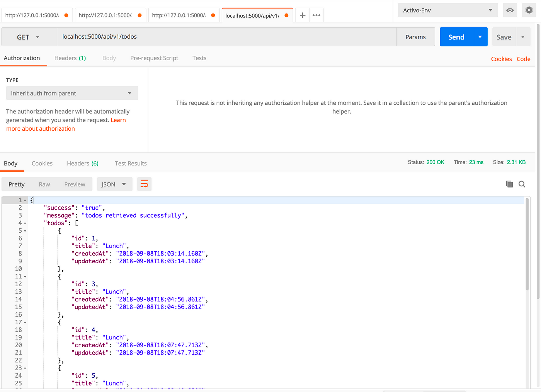Open the greyed-out request Body tab

coord(109,58)
